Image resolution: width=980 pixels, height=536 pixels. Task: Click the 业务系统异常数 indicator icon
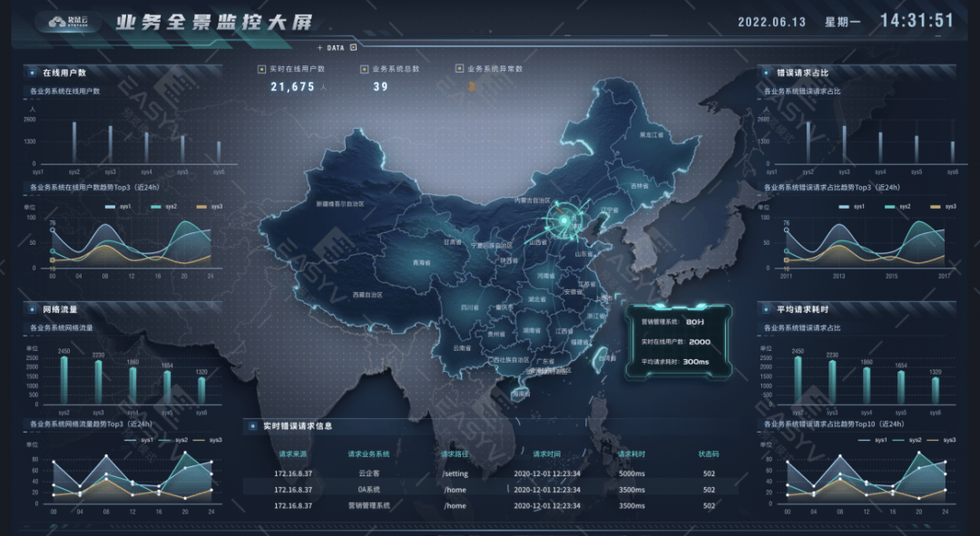click(x=459, y=68)
